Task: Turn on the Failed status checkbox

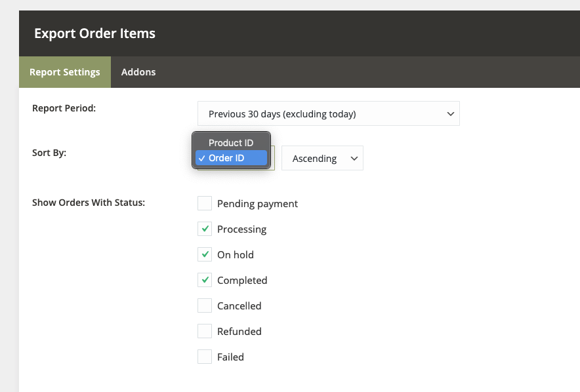Action: (205, 357)
